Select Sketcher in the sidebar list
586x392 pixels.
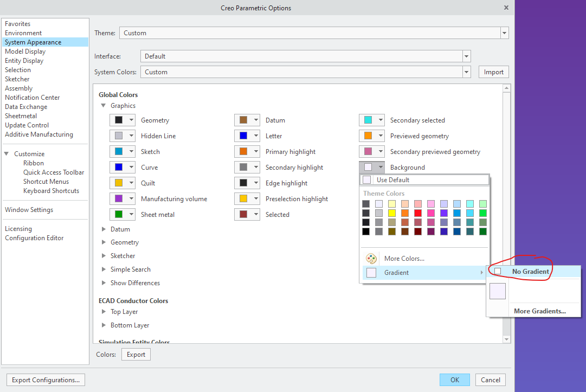point(18,79)
